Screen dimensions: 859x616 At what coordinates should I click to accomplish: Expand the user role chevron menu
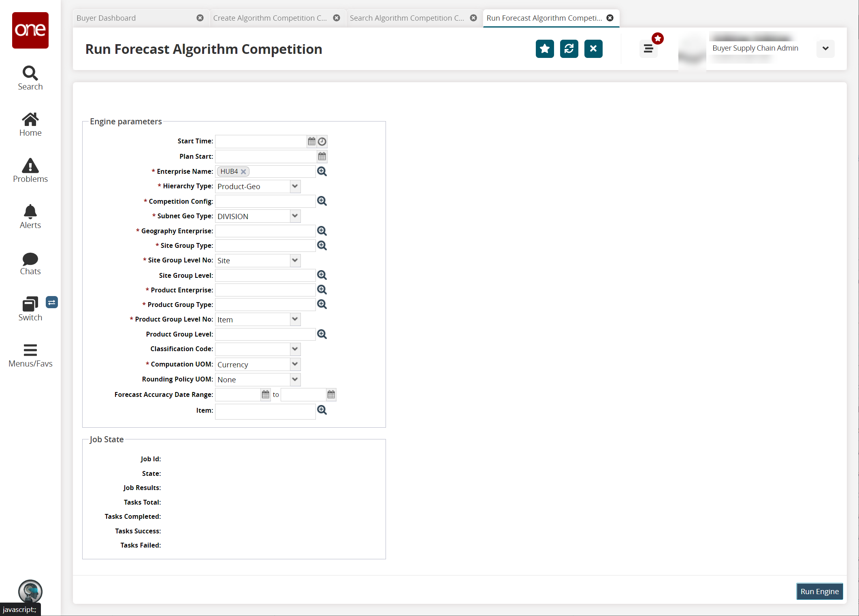pos(825,49)
